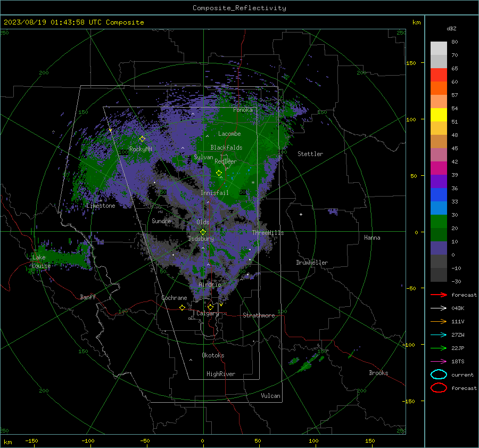
Task: Click the red forecast arrow in legend
Action: point(439,295)
